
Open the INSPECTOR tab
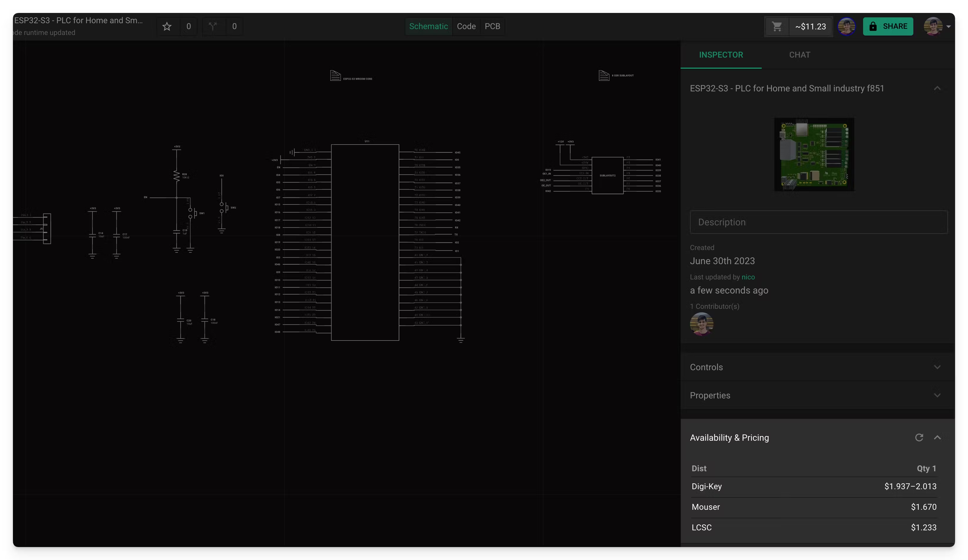tap(721, 55)
